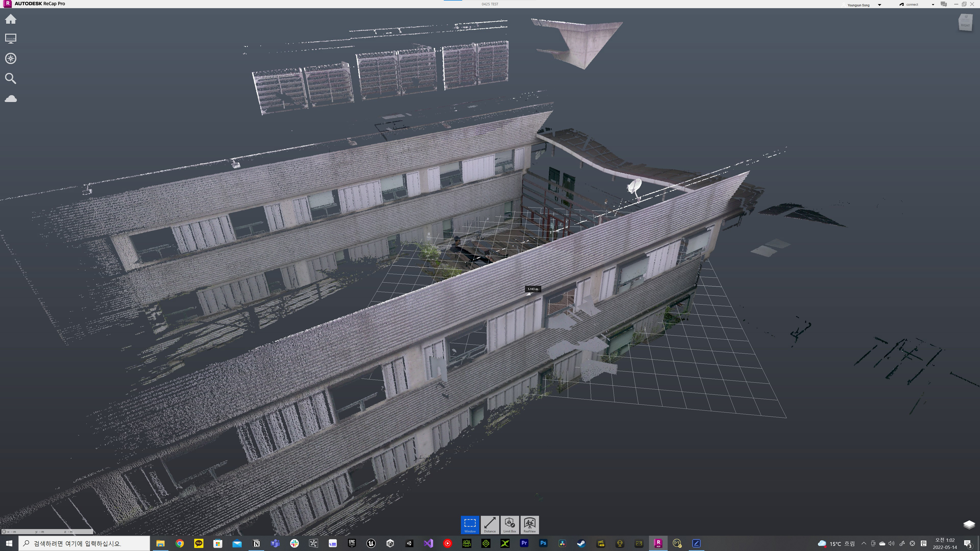
Task: Open the Navigation compass tools
Action: [11, 58]
